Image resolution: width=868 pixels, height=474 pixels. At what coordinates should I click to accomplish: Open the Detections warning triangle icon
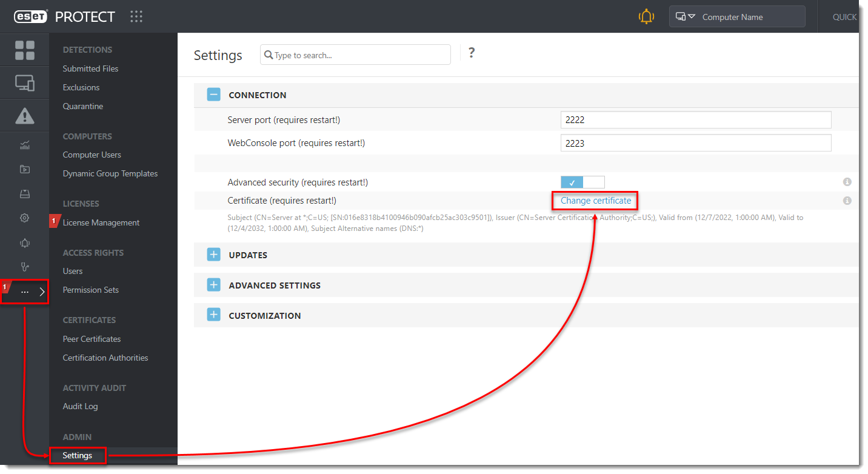(25, 115)
